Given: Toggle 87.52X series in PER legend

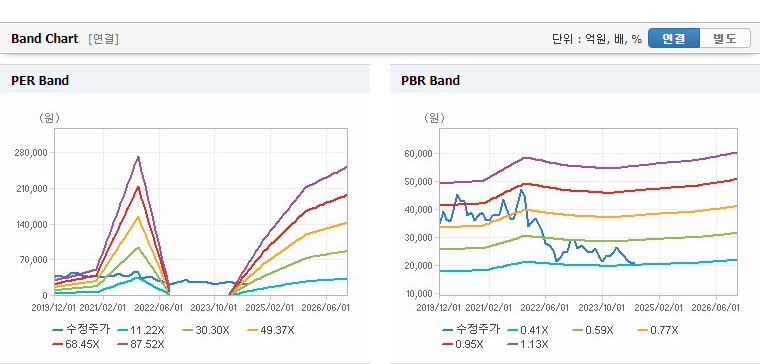Looking at the screenshot, I should click(141, 344).
